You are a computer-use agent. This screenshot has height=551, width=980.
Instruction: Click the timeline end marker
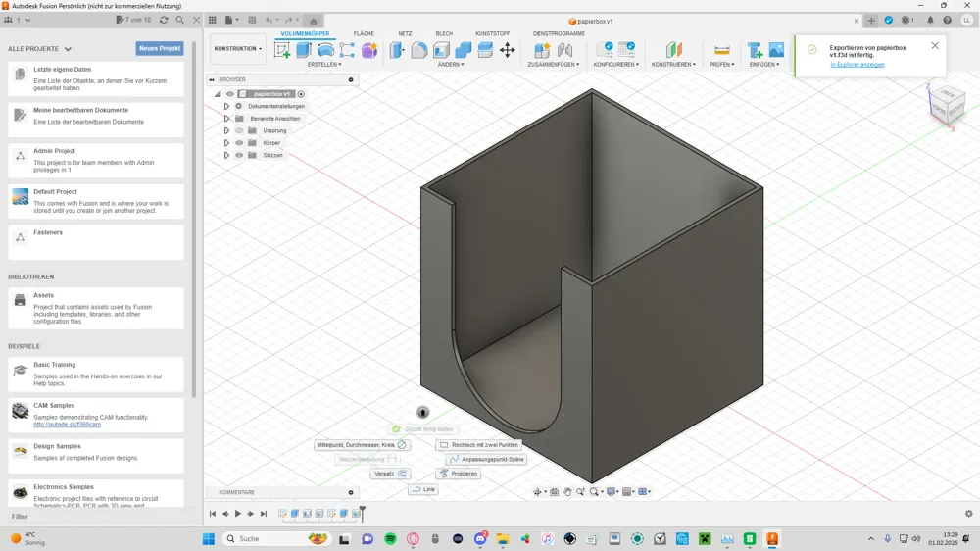coord(363,513)
